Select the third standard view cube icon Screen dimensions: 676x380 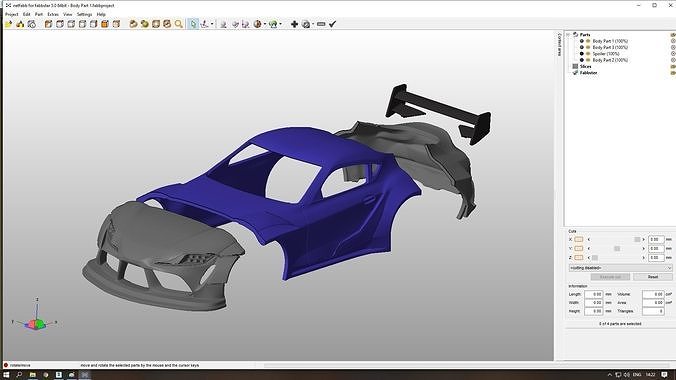(x=71, y=24)
